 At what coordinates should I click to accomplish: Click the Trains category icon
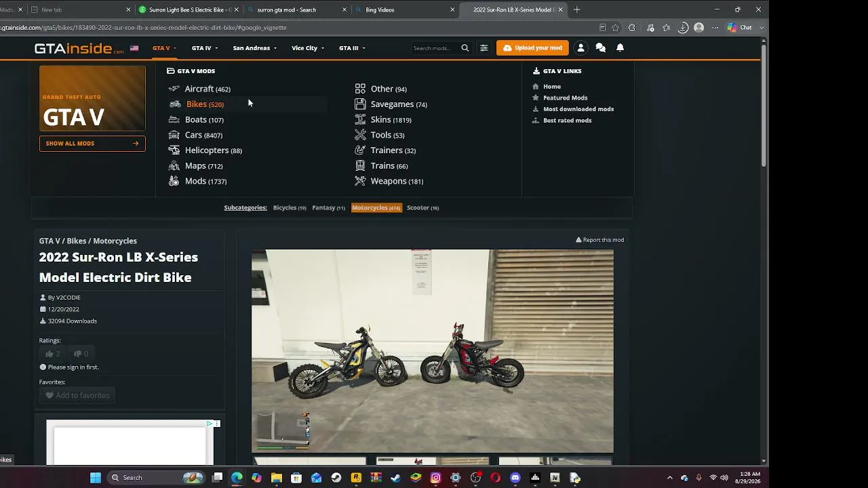360,166
